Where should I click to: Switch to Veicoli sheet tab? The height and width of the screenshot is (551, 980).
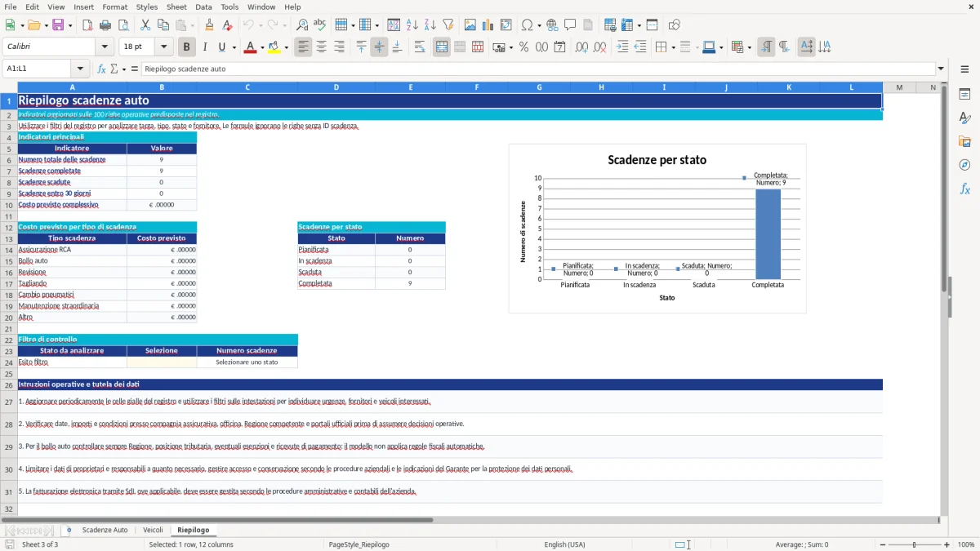pyautogui.click(x=153, y=530)
